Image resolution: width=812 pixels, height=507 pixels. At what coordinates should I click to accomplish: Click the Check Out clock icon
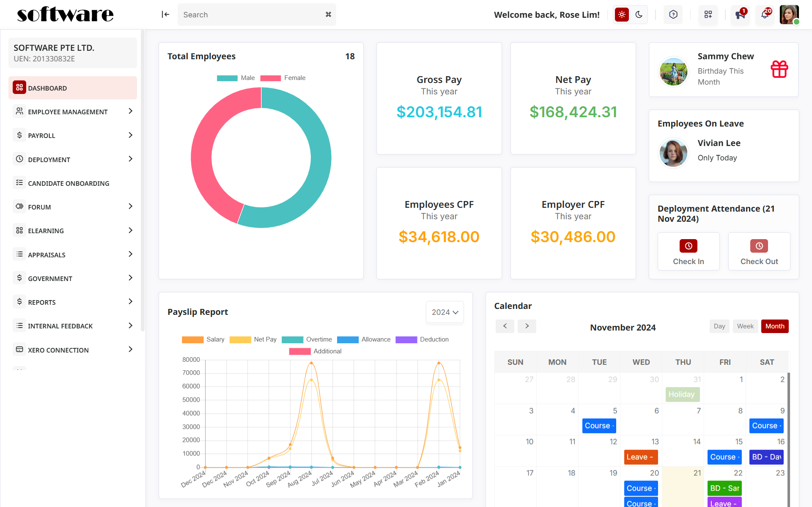(759, 246)
